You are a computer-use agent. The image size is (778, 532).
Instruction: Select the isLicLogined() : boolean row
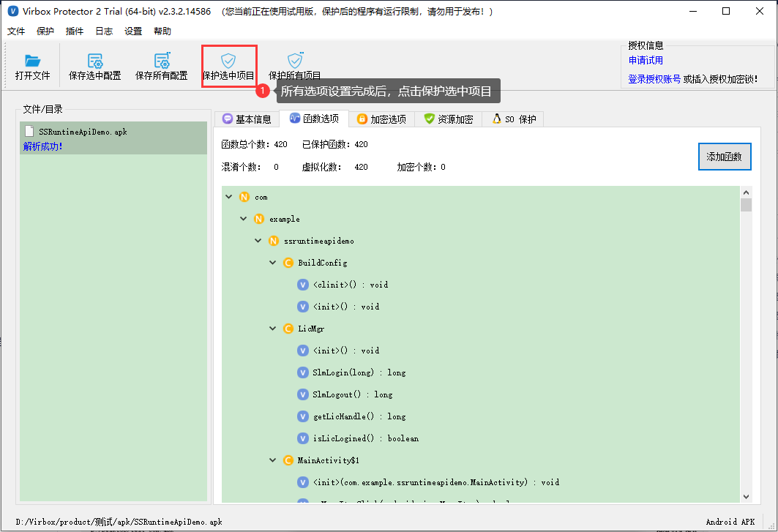(365, 438)
